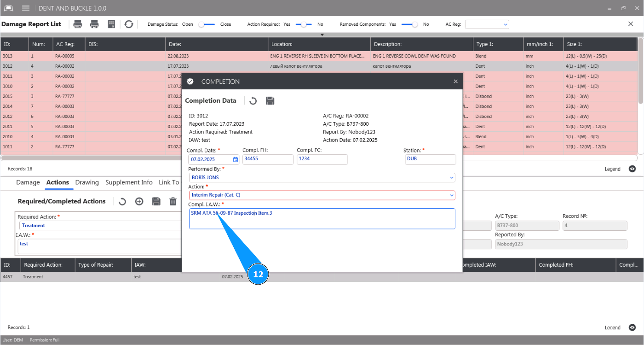
Task: Click the Compl. Date input field
Action: 214,159
